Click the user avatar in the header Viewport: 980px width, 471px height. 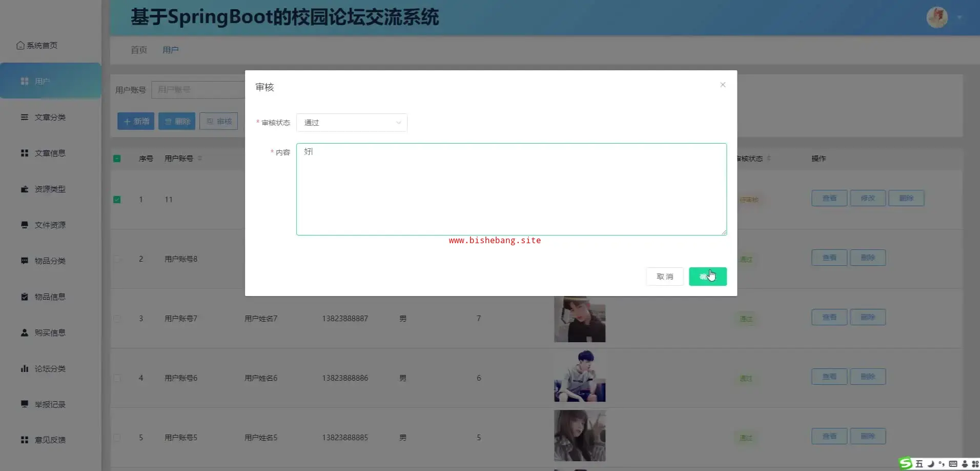(937, 17)
